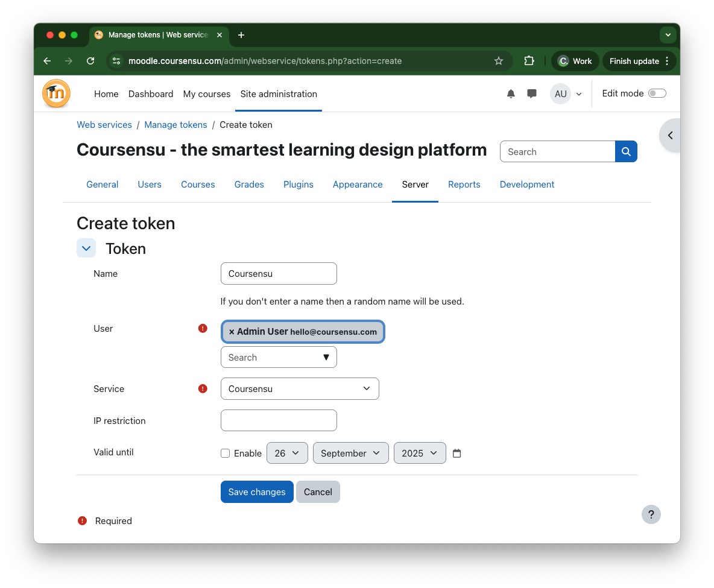714x588 pixels.
Task: Open the browser extensions puzzle icon
Action: tap(529, 61)
